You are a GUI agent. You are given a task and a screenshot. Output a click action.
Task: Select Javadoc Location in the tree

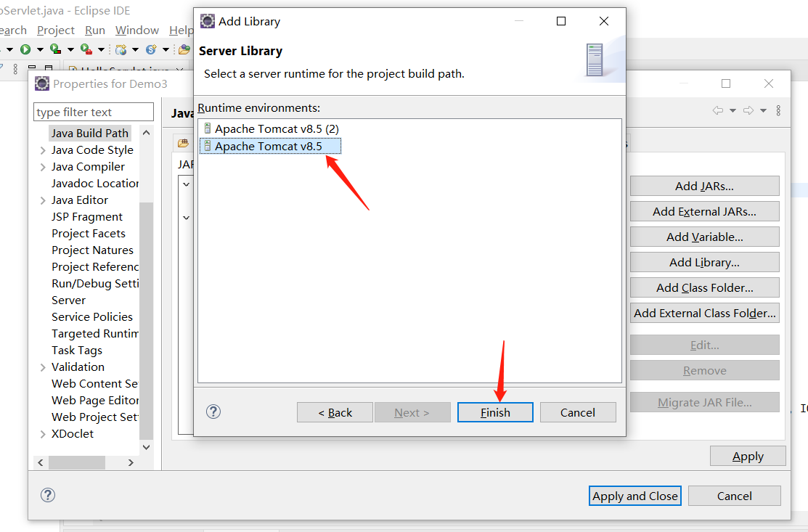[95, 184]
